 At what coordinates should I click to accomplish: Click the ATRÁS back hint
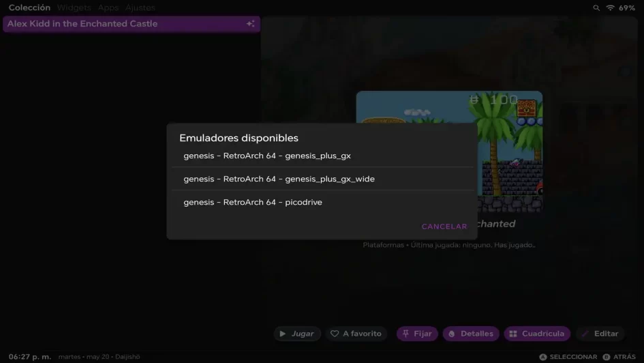click(619, 357)
